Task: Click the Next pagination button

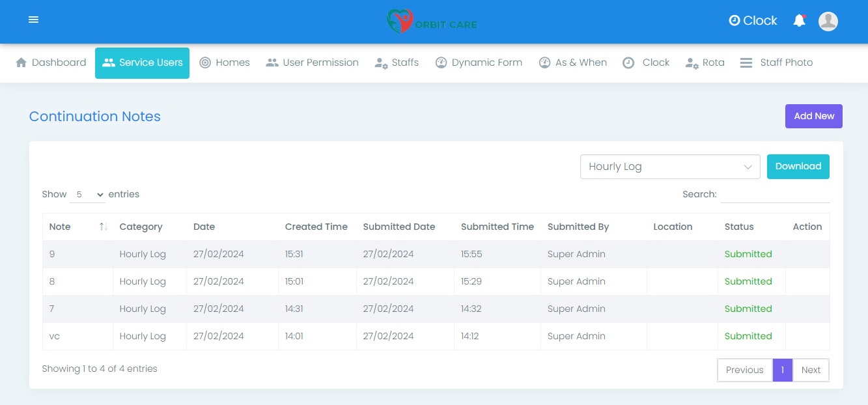Action: (811, 370)
